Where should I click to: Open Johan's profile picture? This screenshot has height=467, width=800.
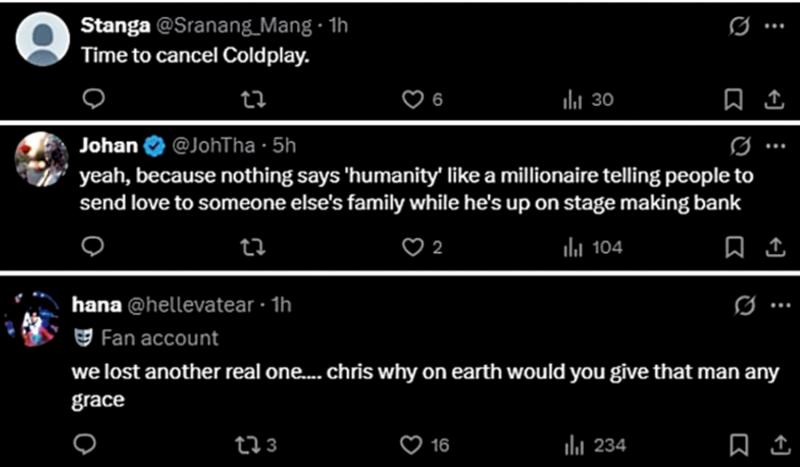point(41,158)
